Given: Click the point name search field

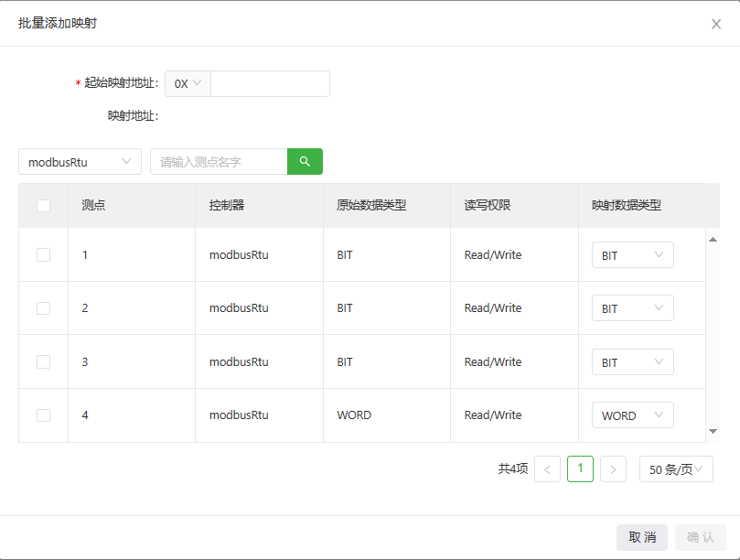Looking at the screenshot, I should tap(219, 161).
